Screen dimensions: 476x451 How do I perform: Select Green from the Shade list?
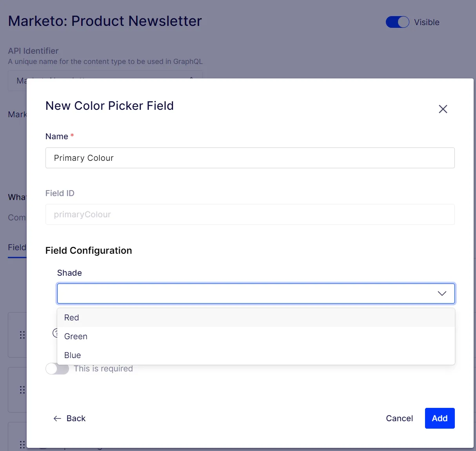click(256, 336)
